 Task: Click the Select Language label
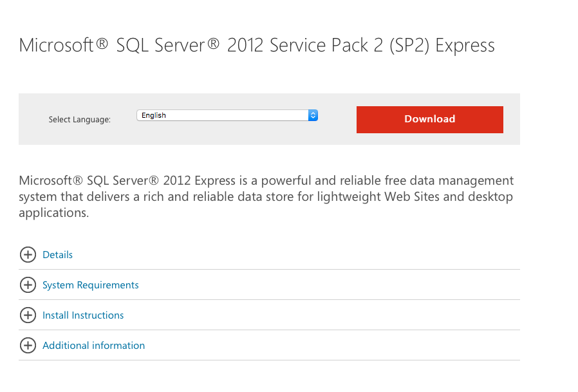pyautogui.click(x=80, y=120)
